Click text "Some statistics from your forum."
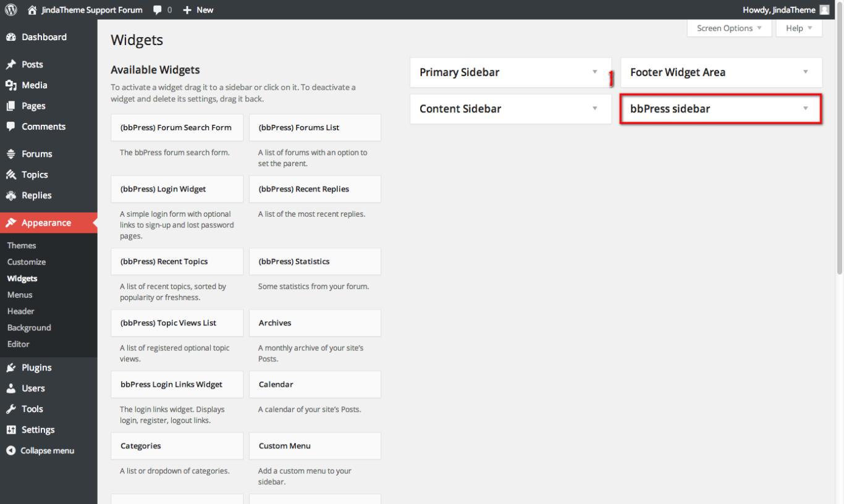 313,287
